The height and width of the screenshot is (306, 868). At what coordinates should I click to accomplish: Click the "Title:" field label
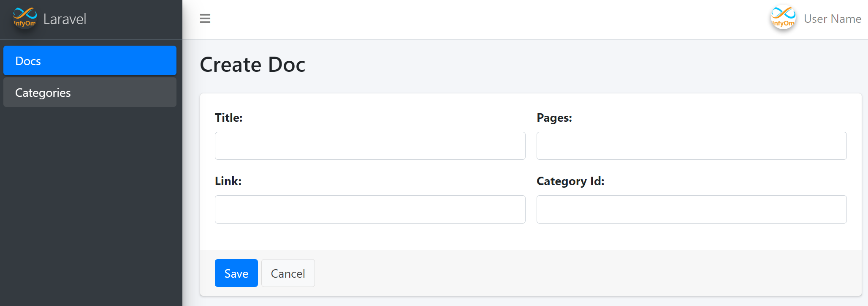tap(229, 118)
